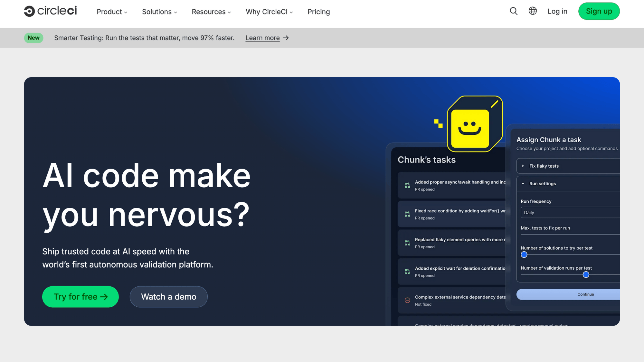Click the validation runs per test slider handle
This screenshot has height=362, width=644.
[x=586, y=275]
